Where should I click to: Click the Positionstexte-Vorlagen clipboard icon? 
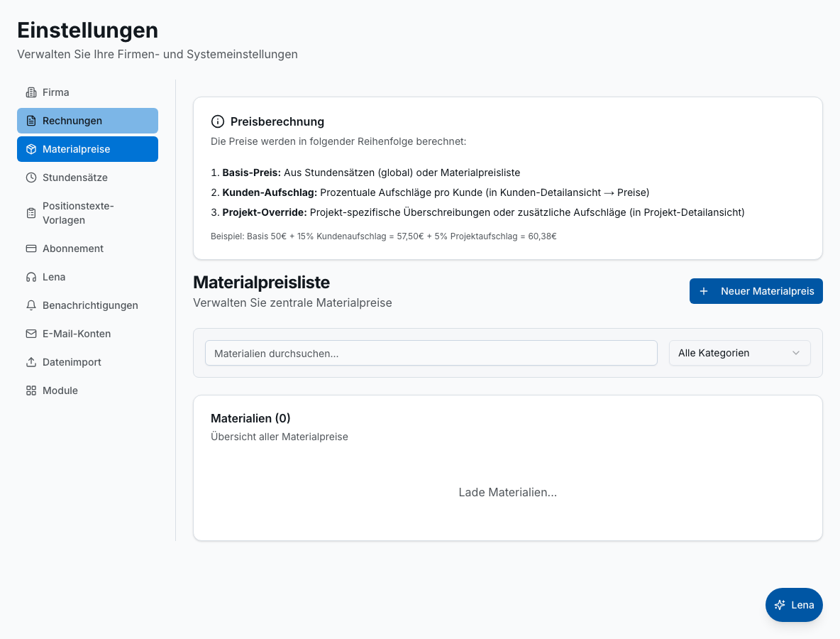click(31, 213)
